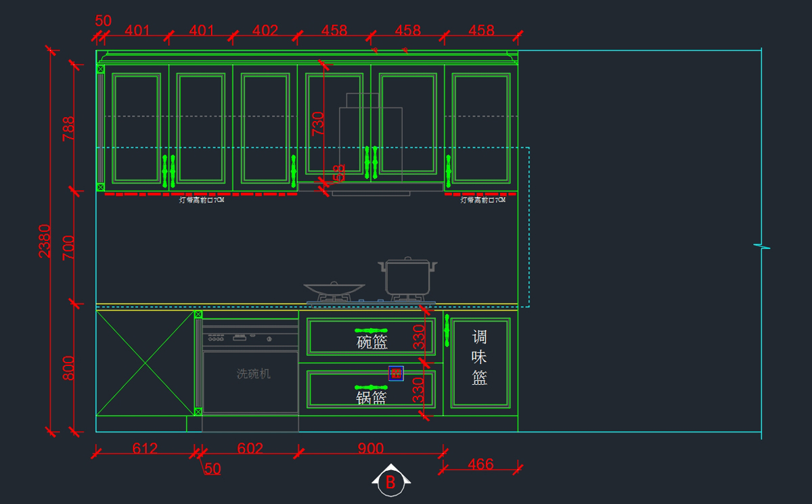812x504 pixels.
Task: Click the left 灯带离前口7CM light strip note
Action: pyautogui.click(x=201, y=200)
